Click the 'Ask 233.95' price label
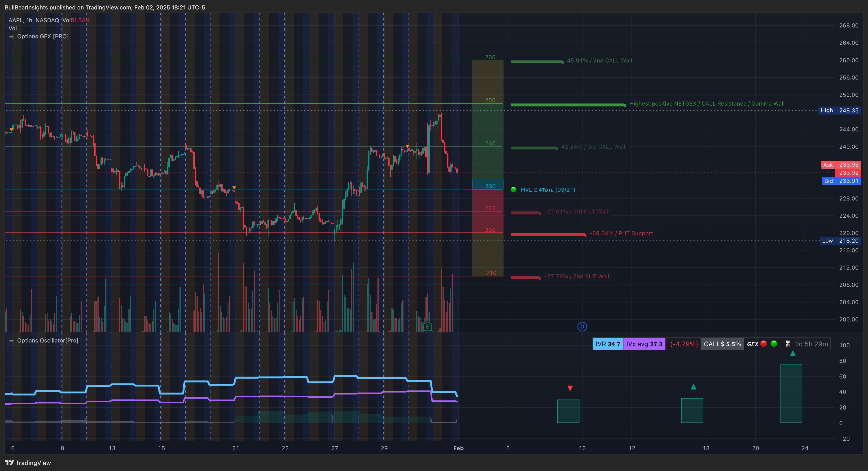The image size is (868, 471). click(841, 165)
